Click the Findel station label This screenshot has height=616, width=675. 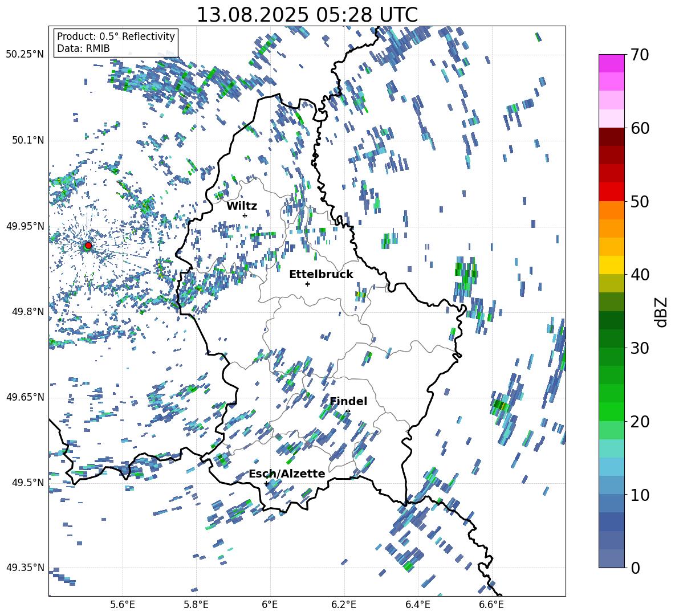pyautogui.click(x=348, y=401)
